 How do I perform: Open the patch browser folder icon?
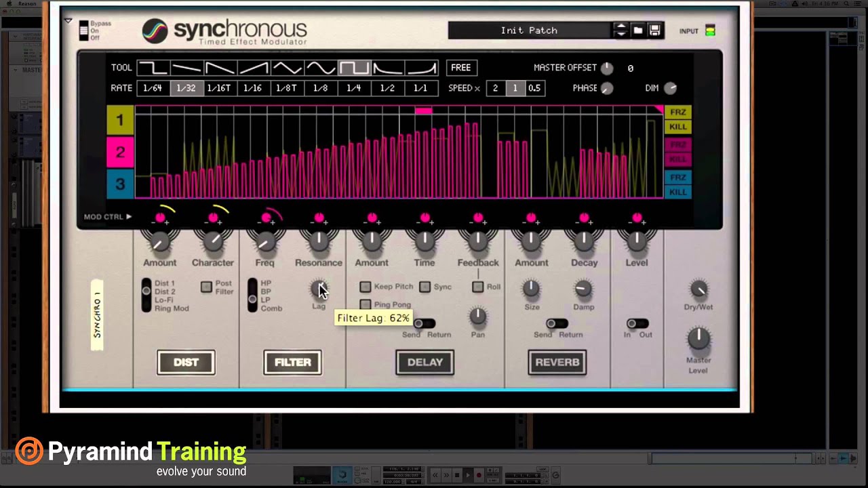tap(638, 30)
